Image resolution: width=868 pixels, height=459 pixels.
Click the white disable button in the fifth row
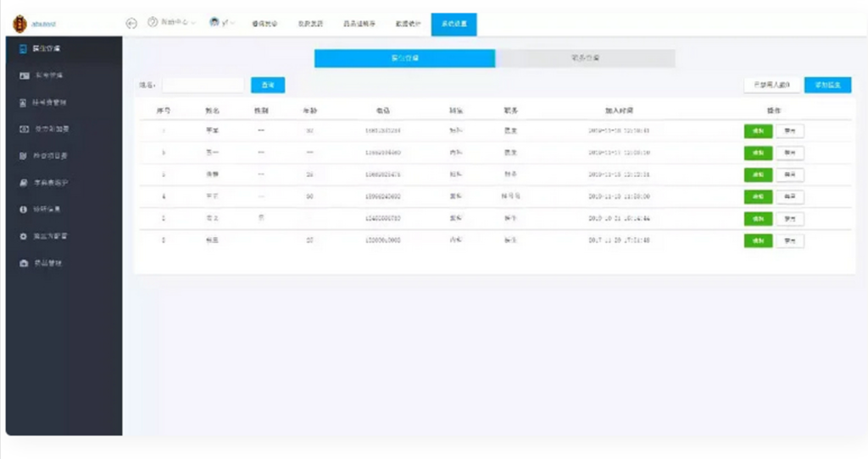tap(790, 219)
